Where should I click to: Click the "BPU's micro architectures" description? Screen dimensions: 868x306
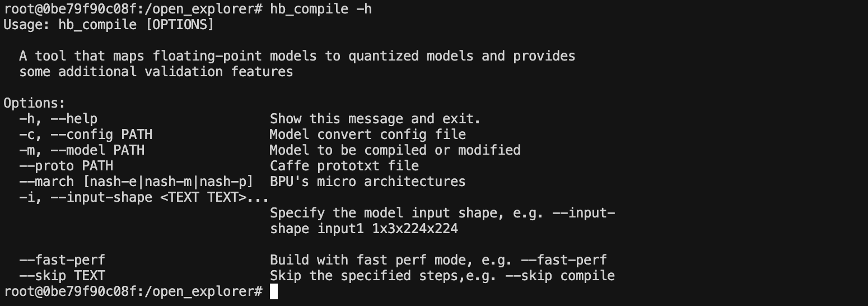point(367,182)
